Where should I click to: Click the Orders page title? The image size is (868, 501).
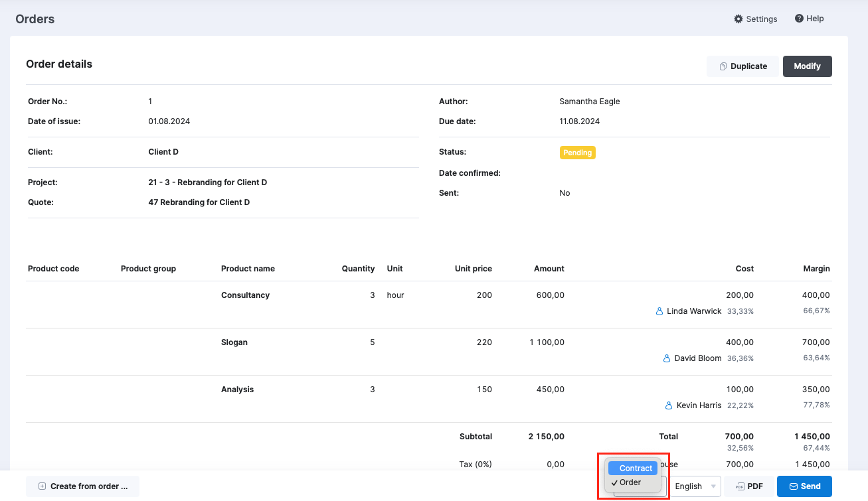35,19
